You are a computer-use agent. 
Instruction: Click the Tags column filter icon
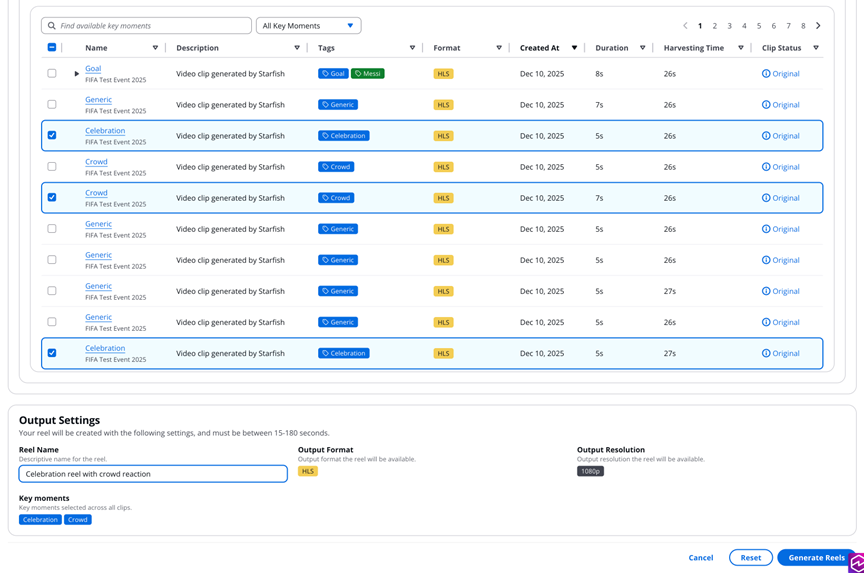(412, 48)
